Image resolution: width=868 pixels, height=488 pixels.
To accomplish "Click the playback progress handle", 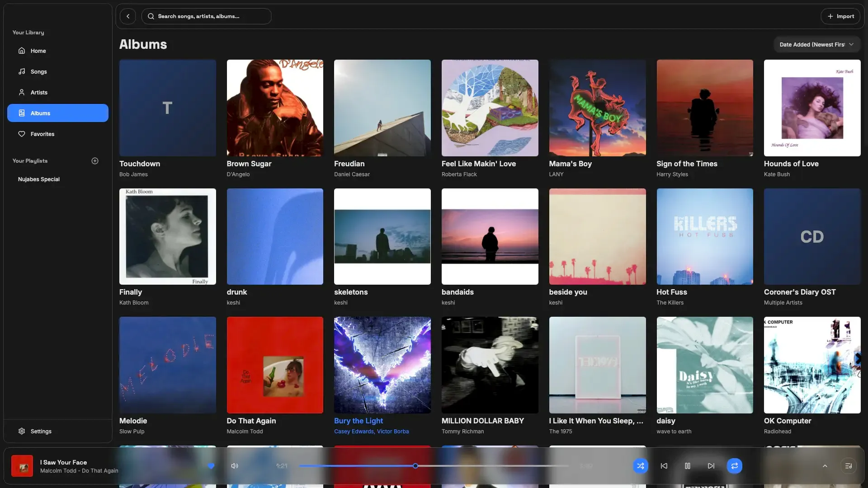I will 415,466.
